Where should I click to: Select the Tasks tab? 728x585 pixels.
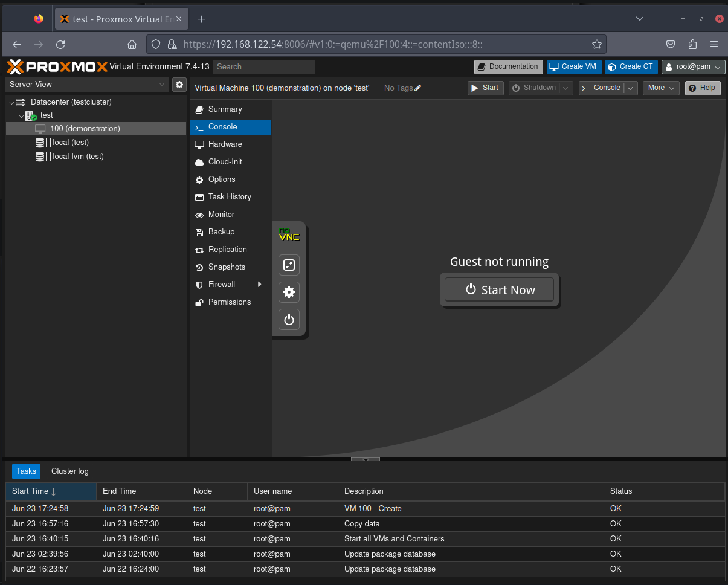tap(26, 471)
